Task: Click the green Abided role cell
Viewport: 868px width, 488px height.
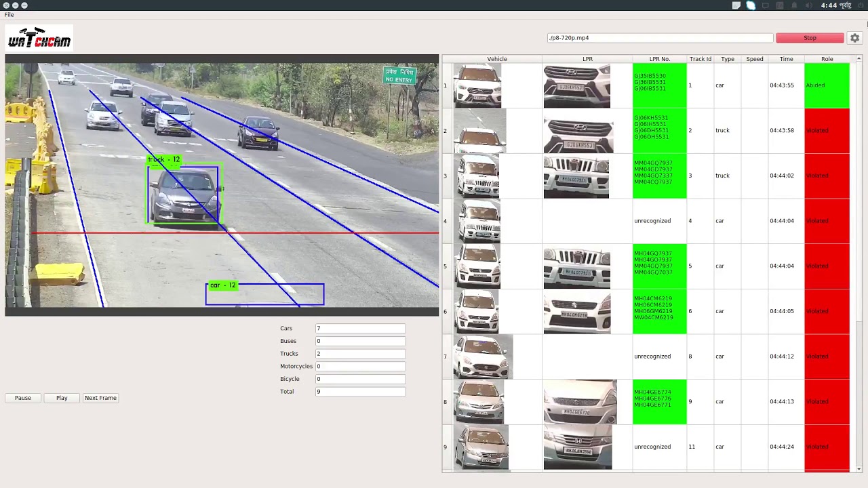Action: coord(827,85)
